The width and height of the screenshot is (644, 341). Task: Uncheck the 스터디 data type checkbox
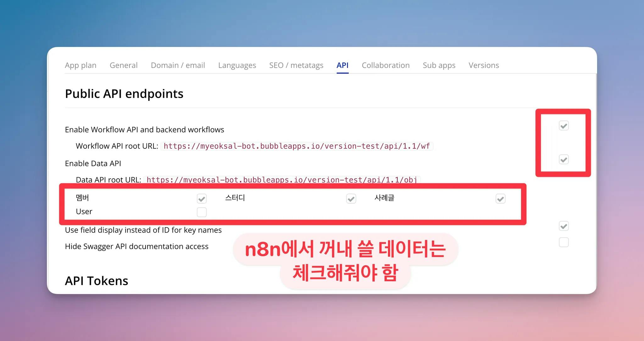tap(351, 199)
